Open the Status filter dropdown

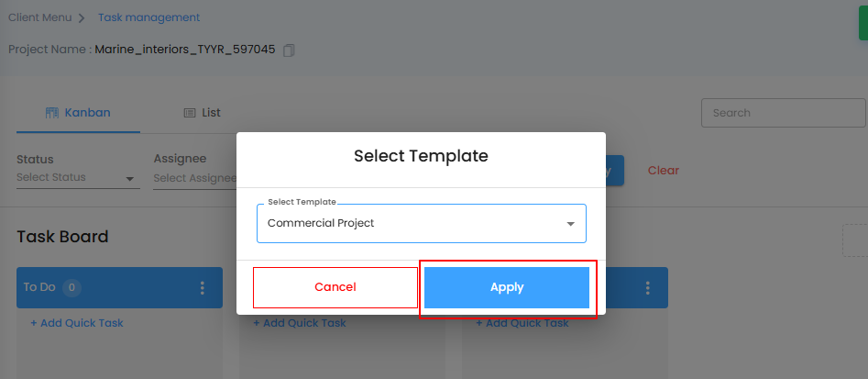pos(78,178)
